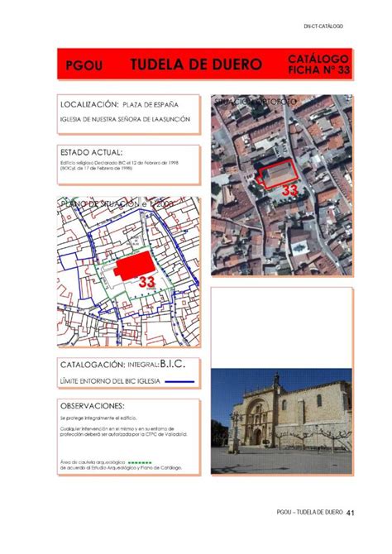Click the red '33' on the situation plan

pos(146,282)
